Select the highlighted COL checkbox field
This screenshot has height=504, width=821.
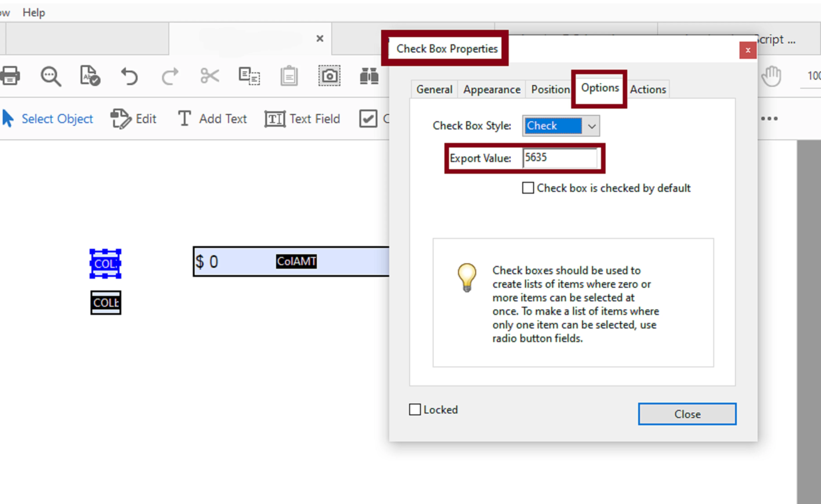105,264
